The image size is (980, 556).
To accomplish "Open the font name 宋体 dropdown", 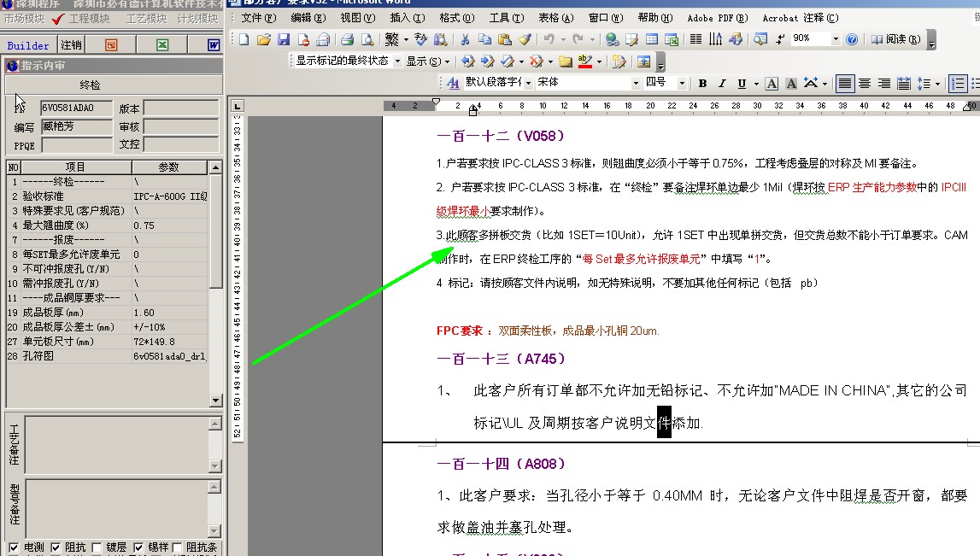I will coord(636,83).
